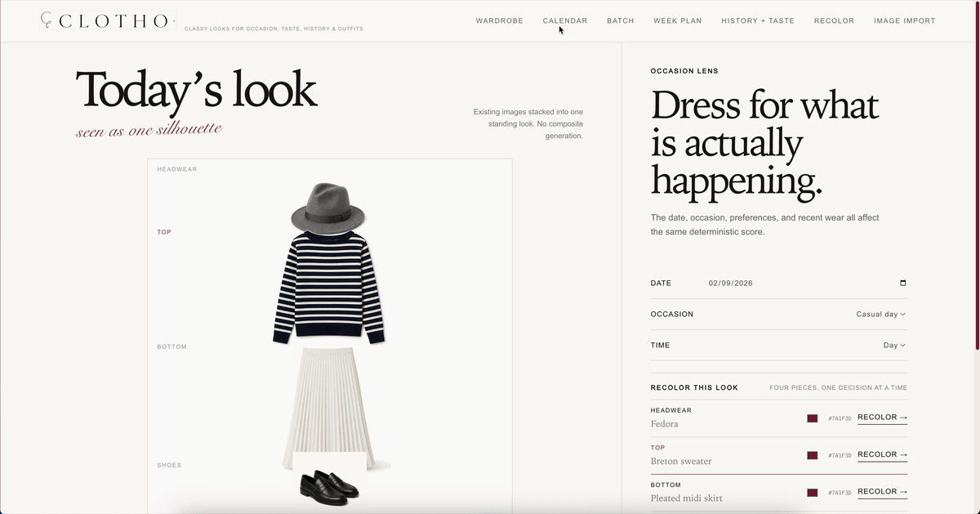The height and width of the screenshot is (514, 980).
Task: Open History + Taste page
Action: click(x=758, y=20)
